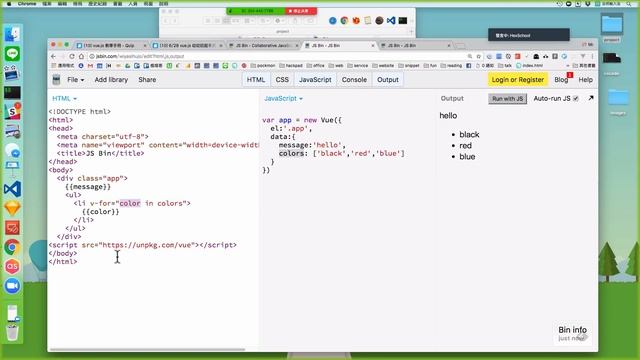This screenshot has width=640, height=360.
Task: Toggle the Console panel button
Action: pyautogui.click(x=354, y=80)
